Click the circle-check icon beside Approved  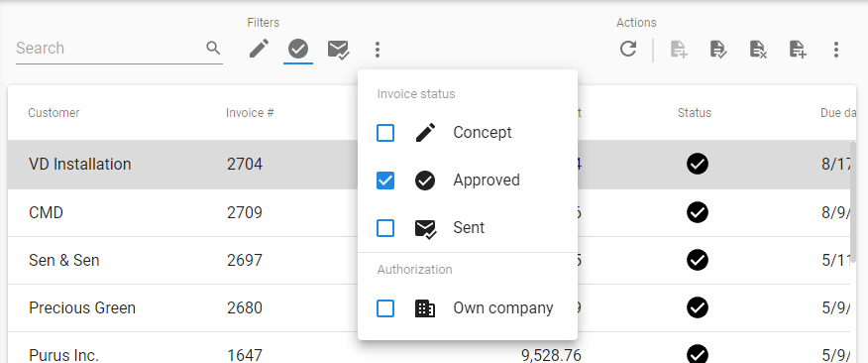click(x=425, y=181)
